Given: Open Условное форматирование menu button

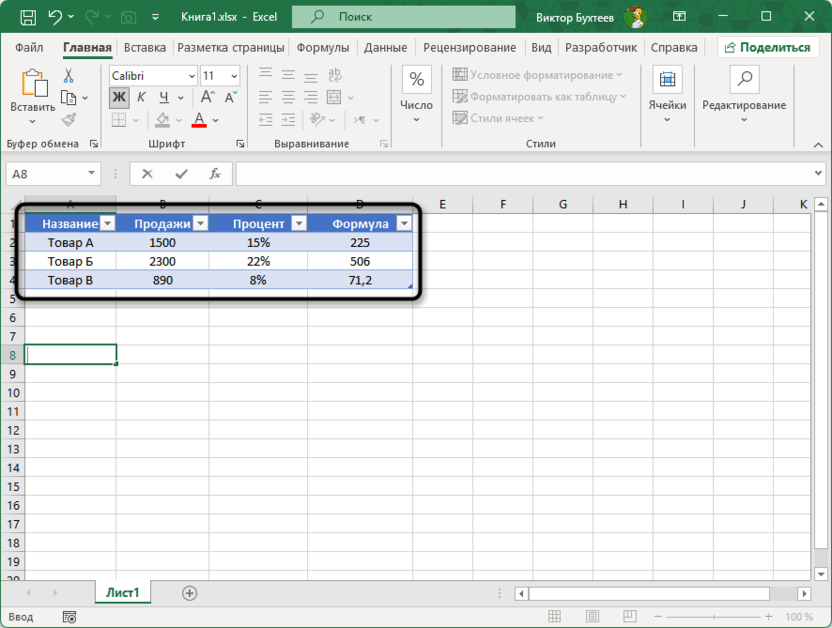Looking at the screenshot, I should tap(538, 75).
